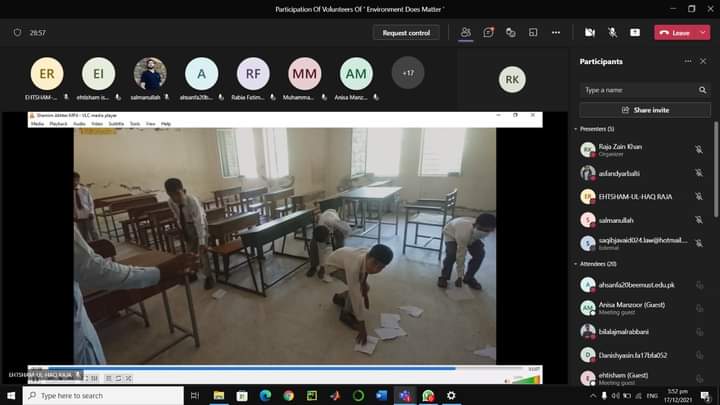The width and height of the screenshot is (720, 405).
Task: Click the Share invite button
Action: (645, 110)
